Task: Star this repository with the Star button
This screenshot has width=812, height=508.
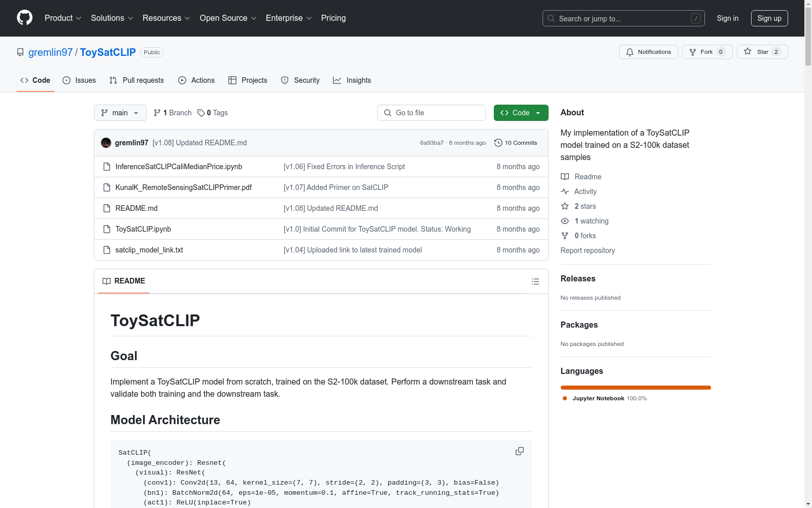Action: pyautogui.click(x=762, y=52)
